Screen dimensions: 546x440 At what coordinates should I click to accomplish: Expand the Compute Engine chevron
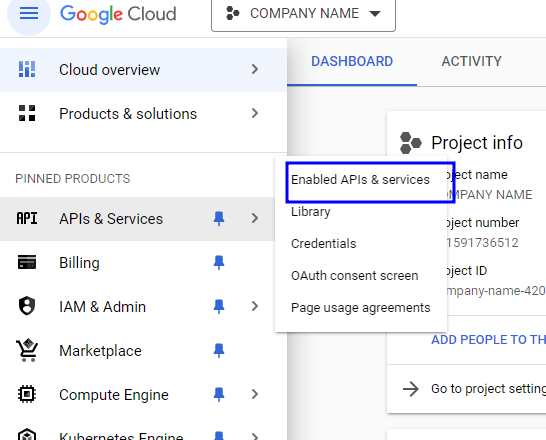click(255, 394)
